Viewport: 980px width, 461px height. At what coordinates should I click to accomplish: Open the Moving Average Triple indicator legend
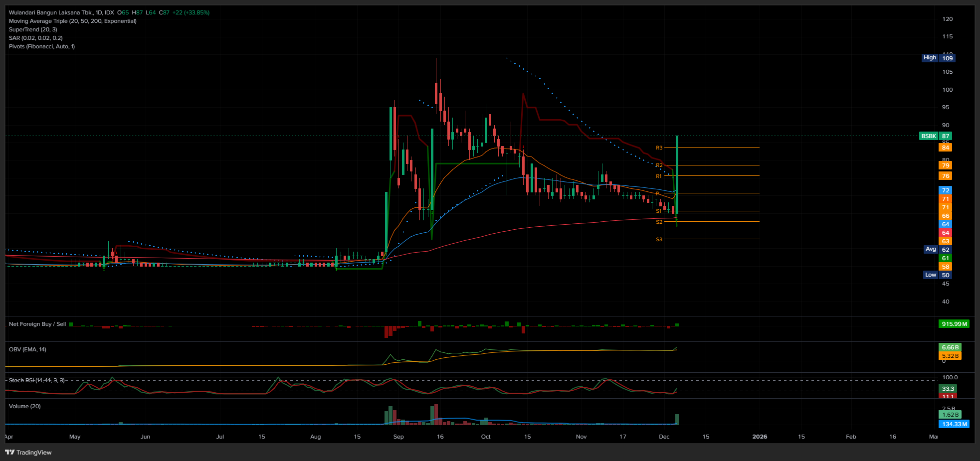click(72, 21)
